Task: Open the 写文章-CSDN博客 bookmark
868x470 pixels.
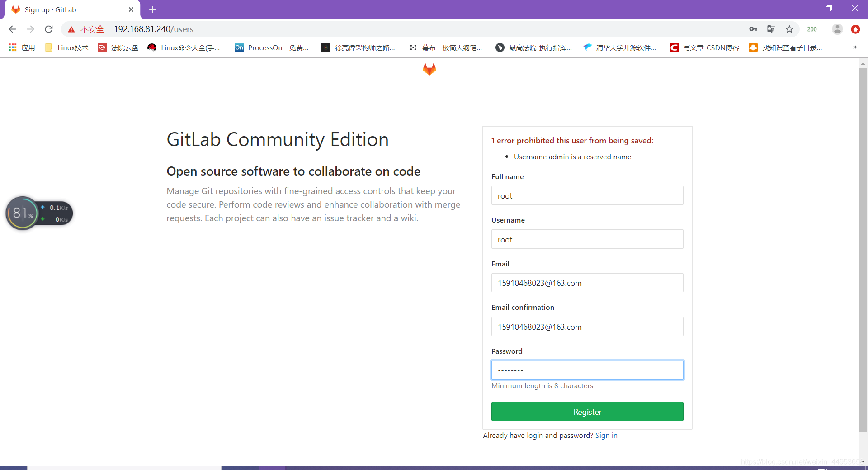Action: [704, 47]
